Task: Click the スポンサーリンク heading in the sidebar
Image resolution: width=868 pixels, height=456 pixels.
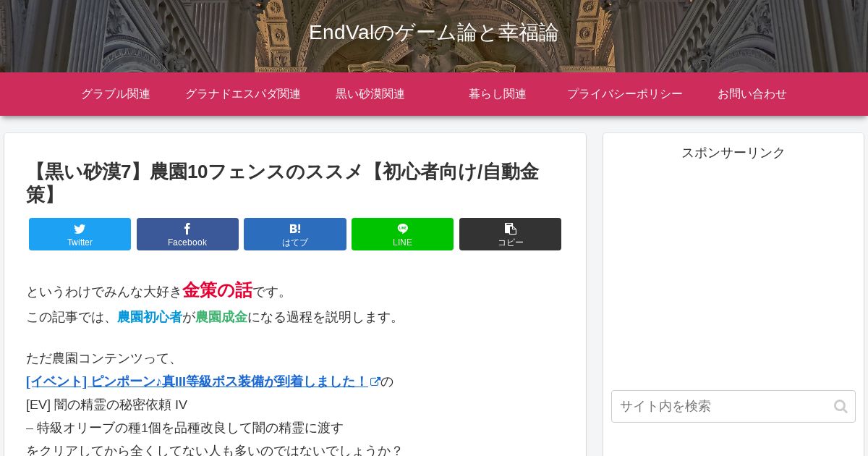Action: (733, 153)
